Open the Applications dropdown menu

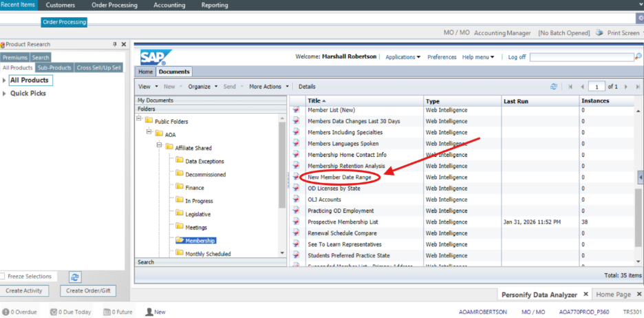pyautogui.click(x=402, y=57)
